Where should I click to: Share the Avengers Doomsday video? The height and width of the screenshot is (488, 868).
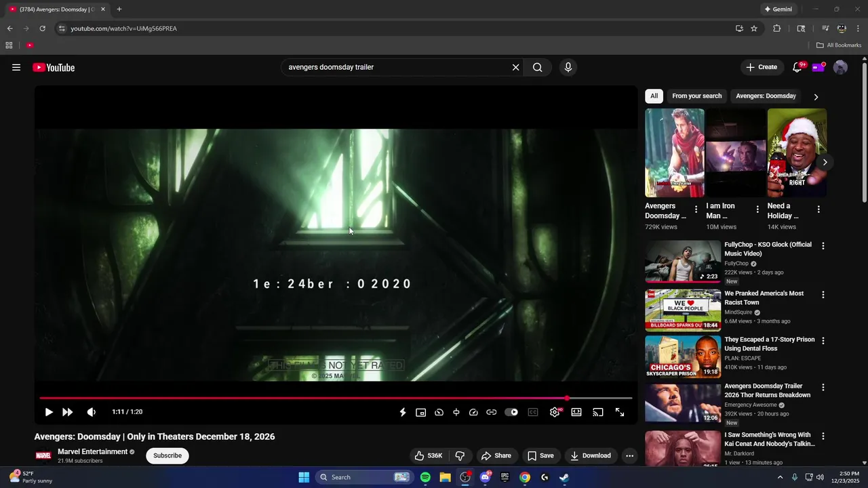pos(496,455)
